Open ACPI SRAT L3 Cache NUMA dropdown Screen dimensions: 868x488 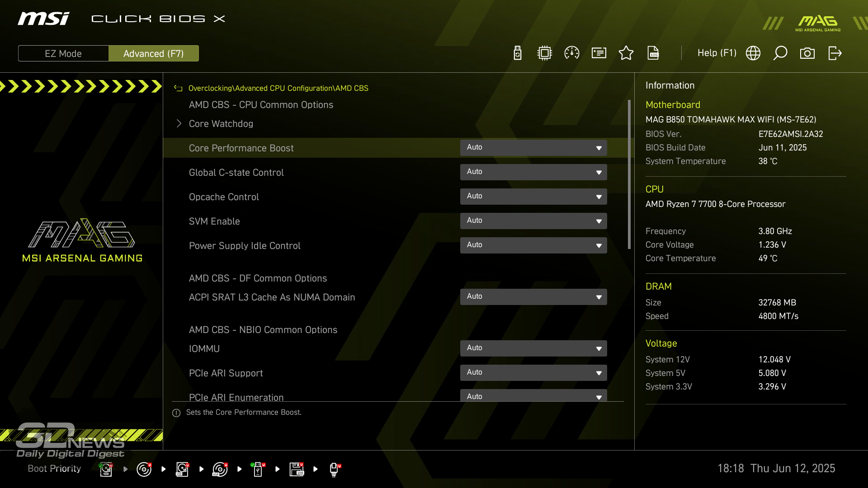click(x=533, y=297)
